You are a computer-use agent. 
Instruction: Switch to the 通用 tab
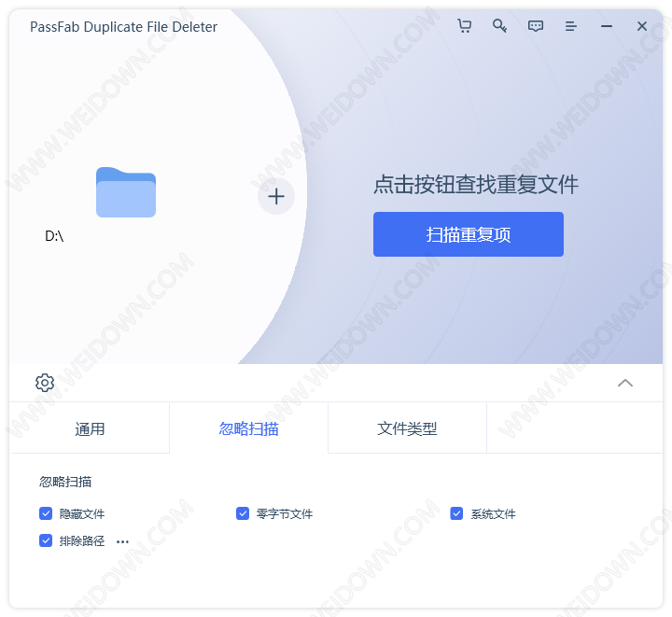pyautogui.click(x=90, y=428)
